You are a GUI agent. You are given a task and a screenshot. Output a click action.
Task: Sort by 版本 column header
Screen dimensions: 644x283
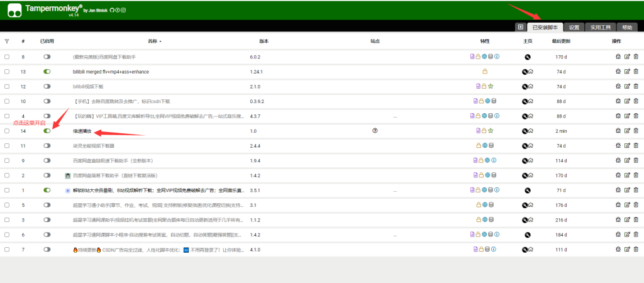pos(264,41)
